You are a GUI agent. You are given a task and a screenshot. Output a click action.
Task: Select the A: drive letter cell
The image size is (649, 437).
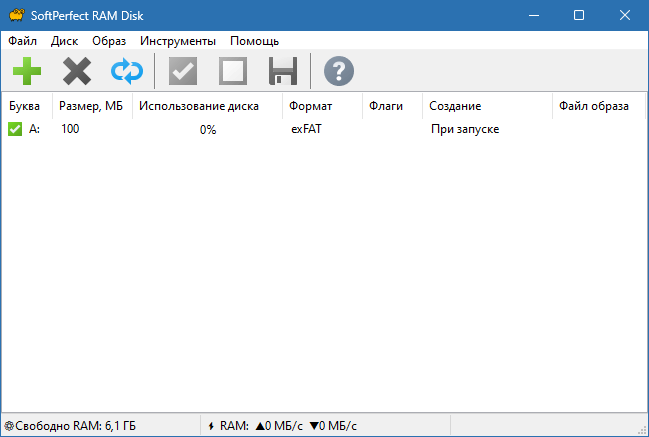coord(34,129)
